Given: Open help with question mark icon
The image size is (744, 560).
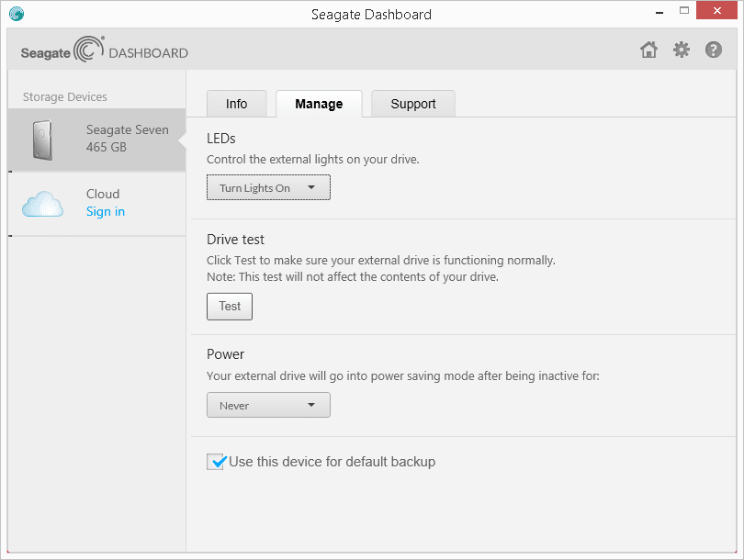Looking at the screenshot, I should pyautogui.click(x=713, y=50).
